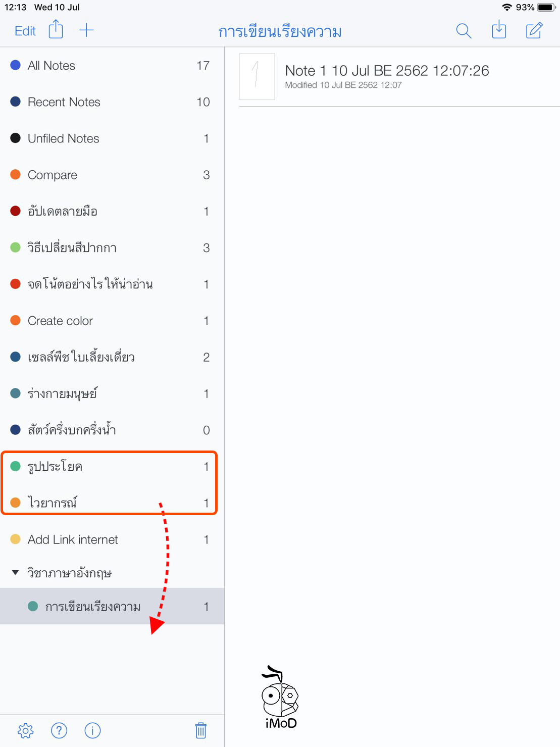Screen dimensions: 560x747
Task: Open the Share/export icon next to Edit
Action: tap(56, 29)
